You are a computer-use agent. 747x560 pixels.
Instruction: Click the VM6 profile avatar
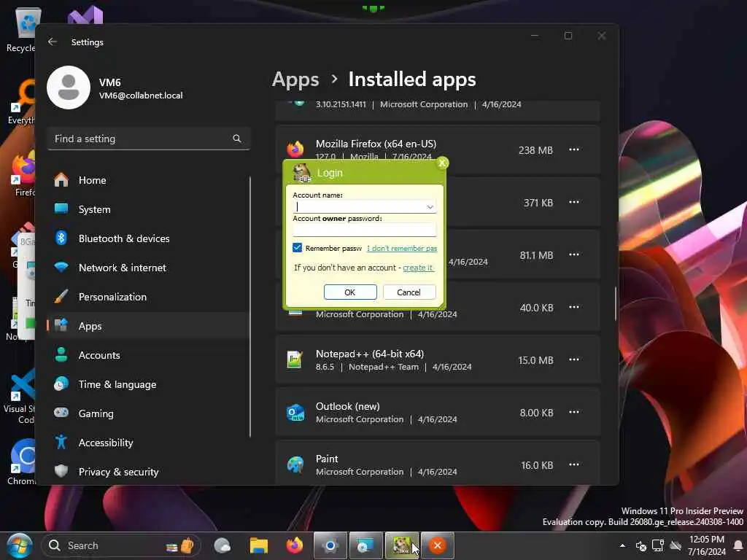pyautogui.click(x=69, y=87)
